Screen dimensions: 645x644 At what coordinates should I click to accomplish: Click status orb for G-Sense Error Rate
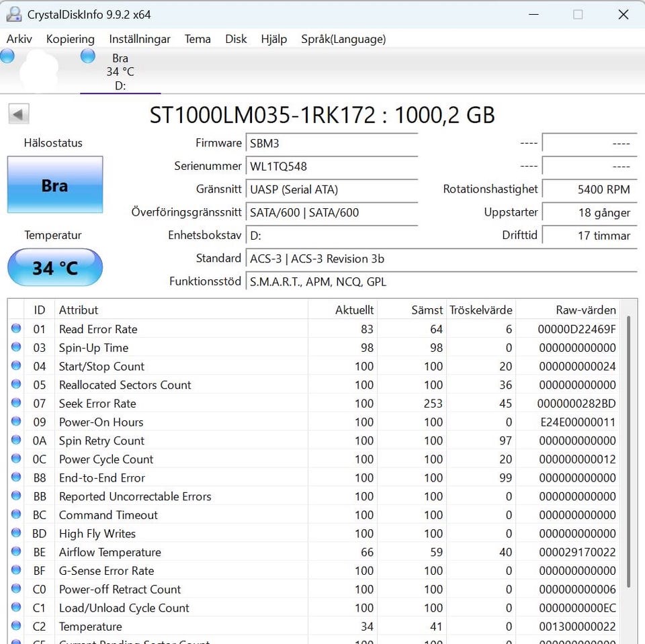(16, 570)
